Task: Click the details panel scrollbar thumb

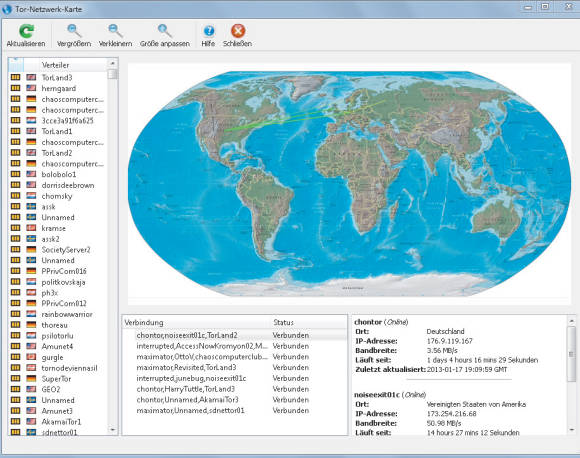Action: pyautogui.click(x=571, y=354)
